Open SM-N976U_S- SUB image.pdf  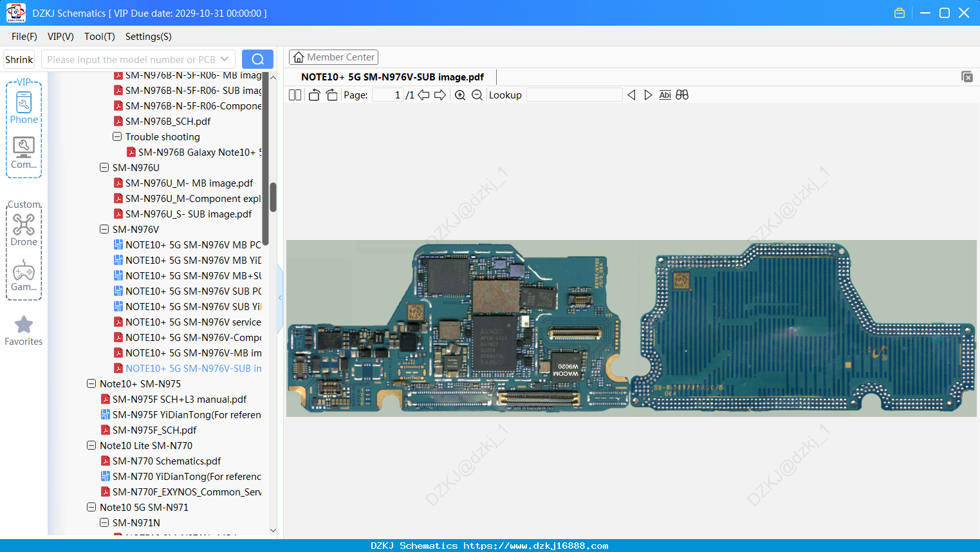tap(189, 214)
